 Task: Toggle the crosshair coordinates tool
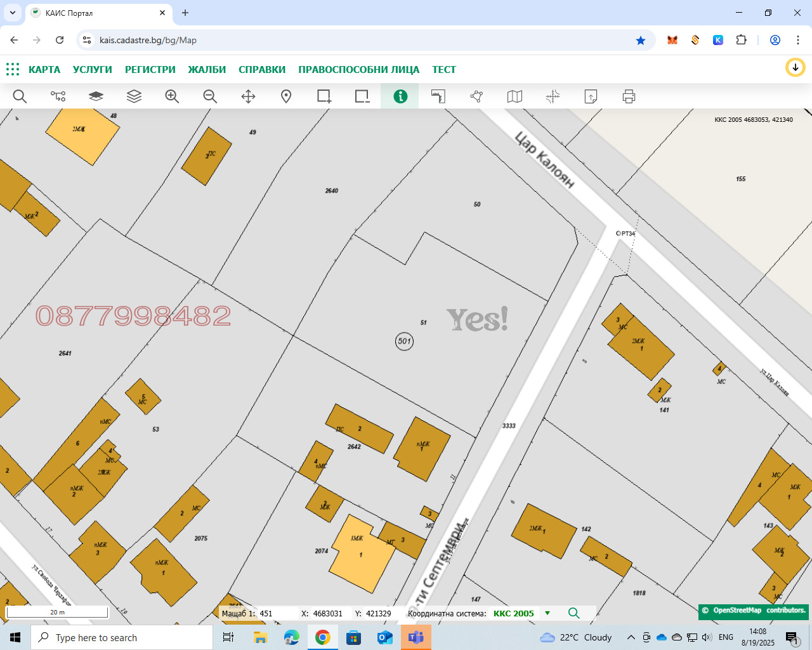click(x=552, y=96)
